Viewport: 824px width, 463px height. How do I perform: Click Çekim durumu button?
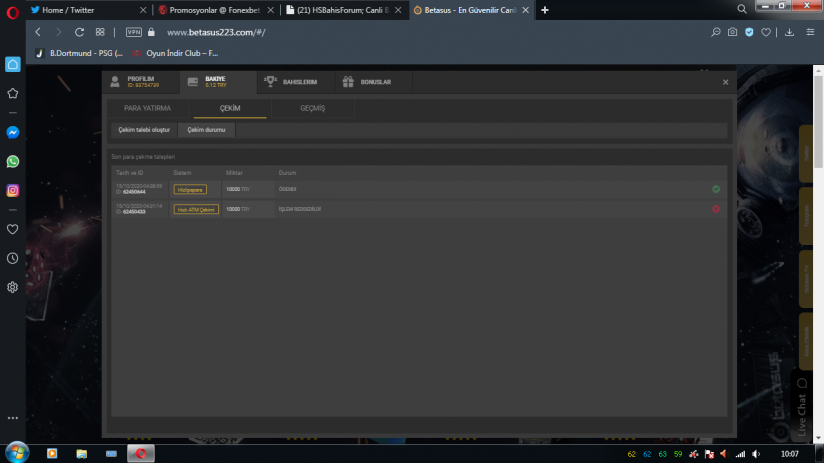click(206, 130)
